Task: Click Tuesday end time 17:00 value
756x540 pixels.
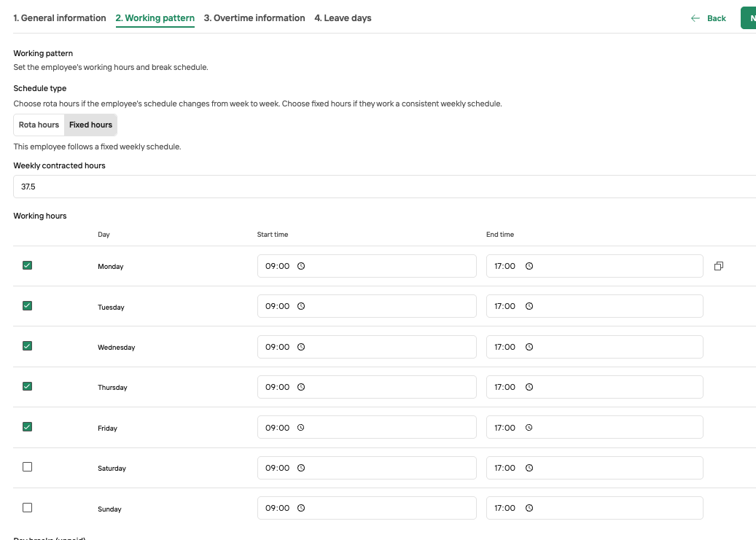Action: pyautogui.click(x=504, y=306)
